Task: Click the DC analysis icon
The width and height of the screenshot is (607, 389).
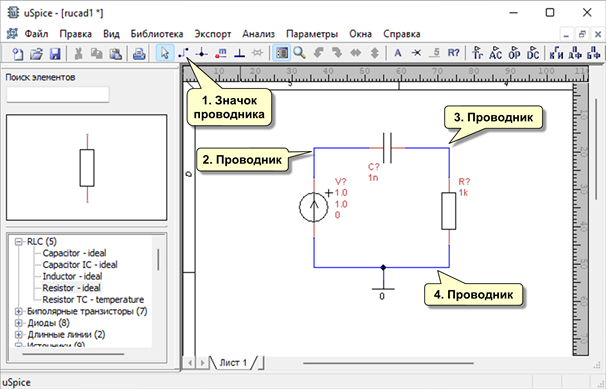Action: (533, 53)
